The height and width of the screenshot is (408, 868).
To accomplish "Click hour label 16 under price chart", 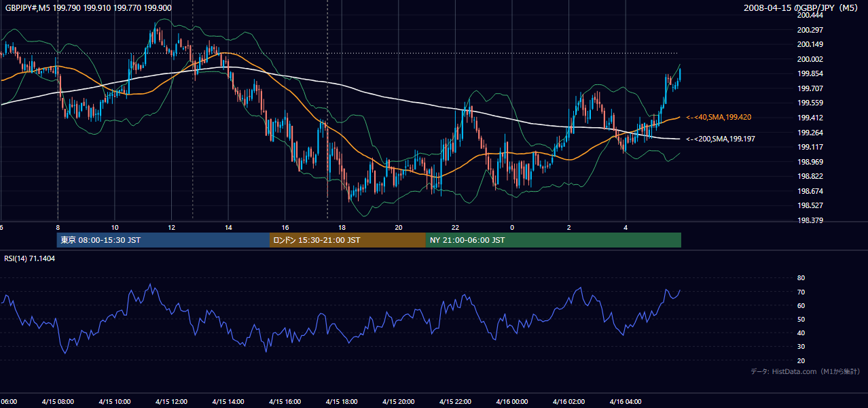I will 285,227.
